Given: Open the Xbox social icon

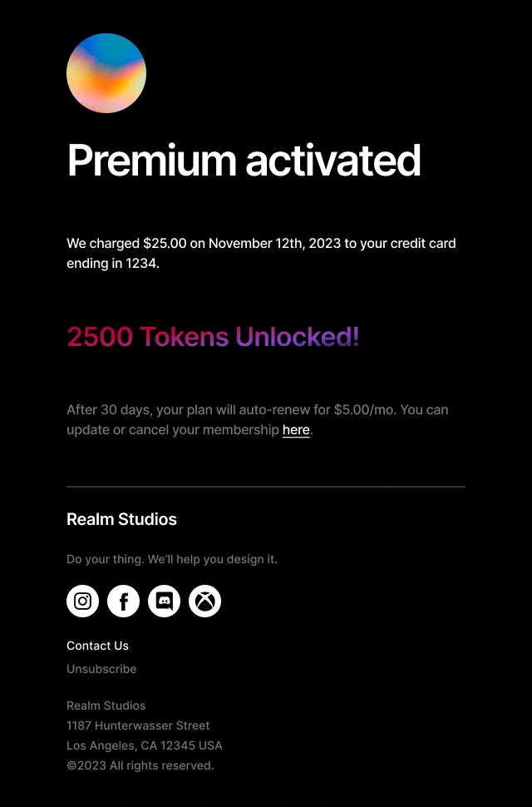Looking at the screenshot, I should [x=204, y=601].
